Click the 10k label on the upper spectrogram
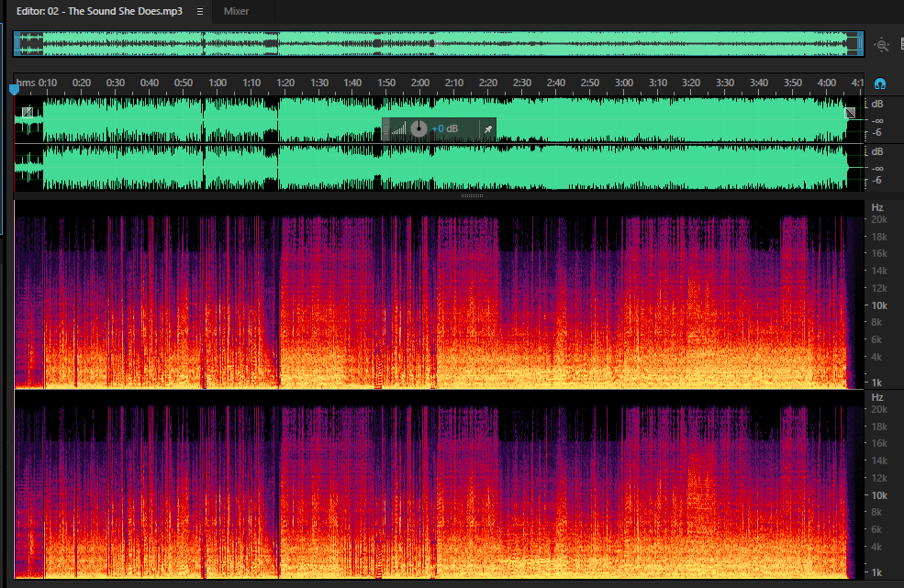This screenshot has height=588, width=904. 879,305
